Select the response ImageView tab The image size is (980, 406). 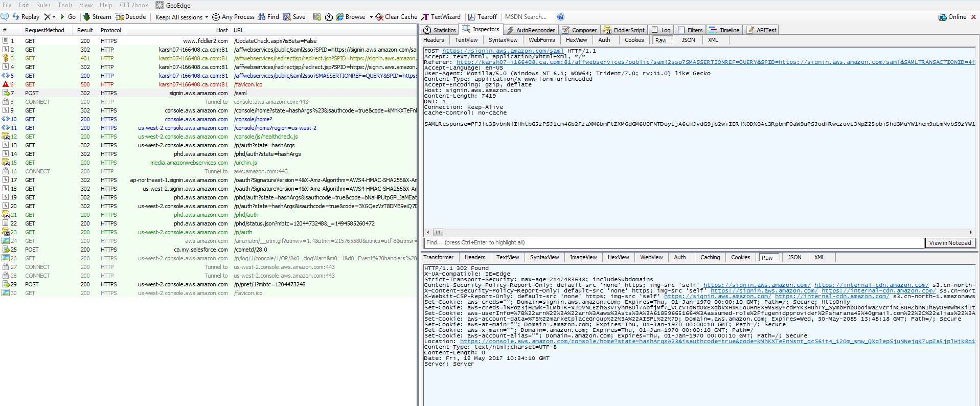coord(583,257)
